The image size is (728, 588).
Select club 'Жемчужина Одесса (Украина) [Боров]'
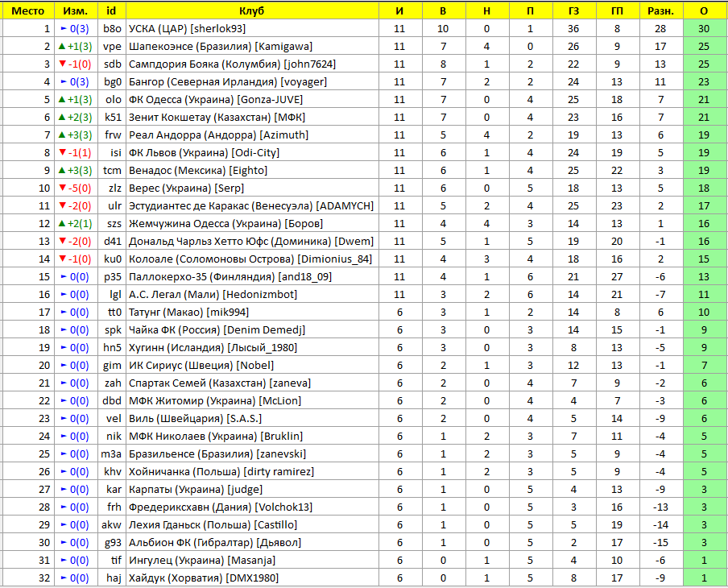click(226, 223)
